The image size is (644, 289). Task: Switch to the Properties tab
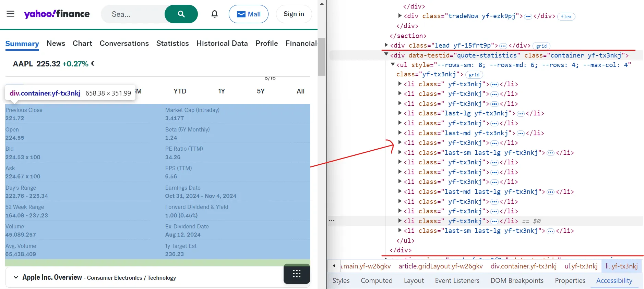[570, 280]
